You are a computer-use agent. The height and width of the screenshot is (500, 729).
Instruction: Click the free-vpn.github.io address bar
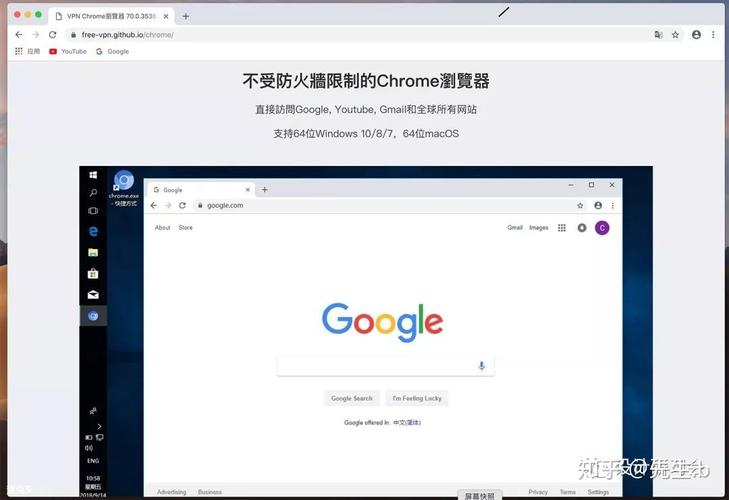(x=358, y=35)
